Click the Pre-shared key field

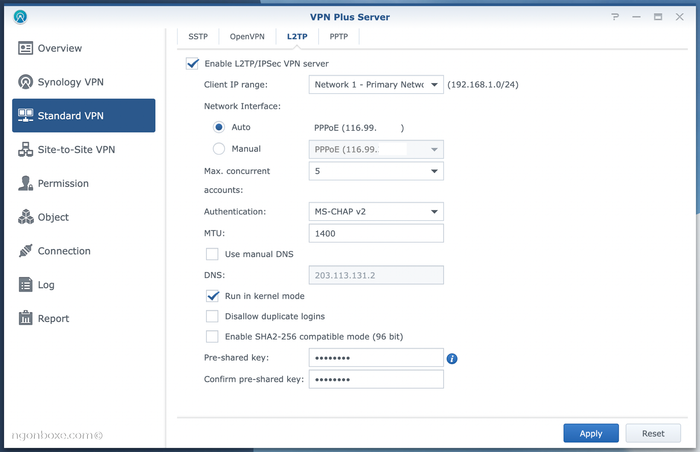coord(376,358)
